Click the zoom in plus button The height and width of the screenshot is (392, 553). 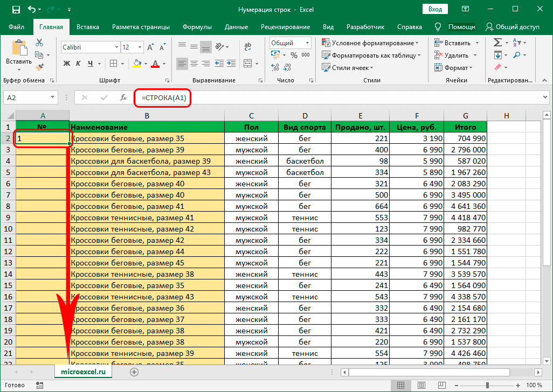point(518,386)
